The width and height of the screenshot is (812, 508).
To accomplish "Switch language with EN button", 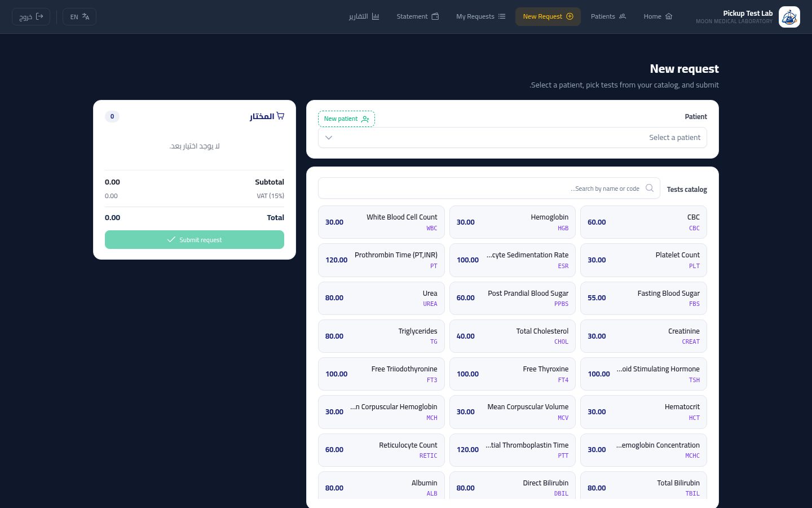I will tap(80, 16).
